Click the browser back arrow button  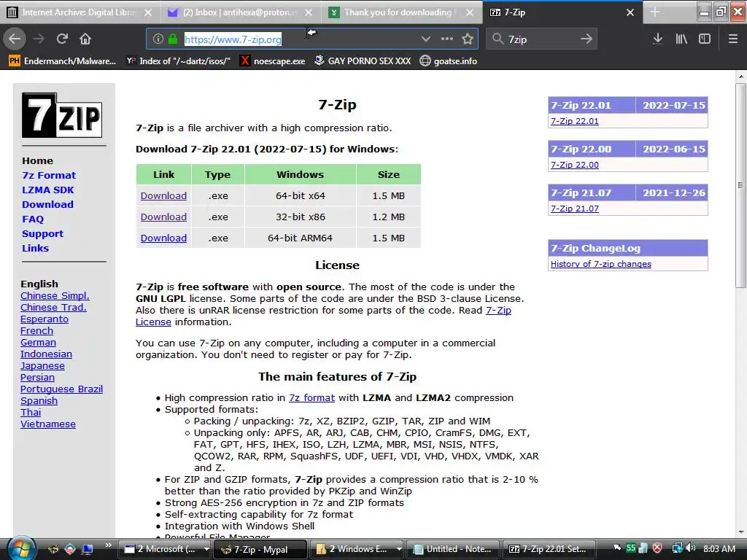[x=15, y=39]
